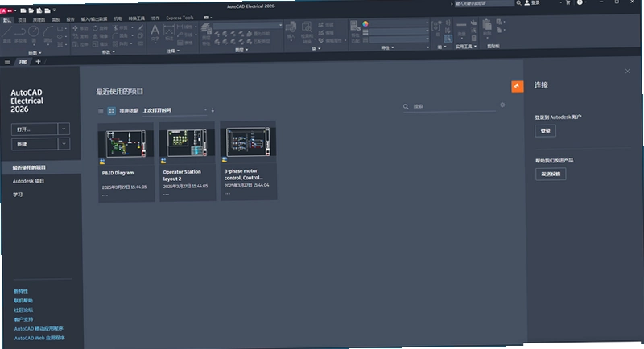Viewport: 644px width, 349px height.
Task: Select the Line (直线) draw tool
Action: [6, 34]
